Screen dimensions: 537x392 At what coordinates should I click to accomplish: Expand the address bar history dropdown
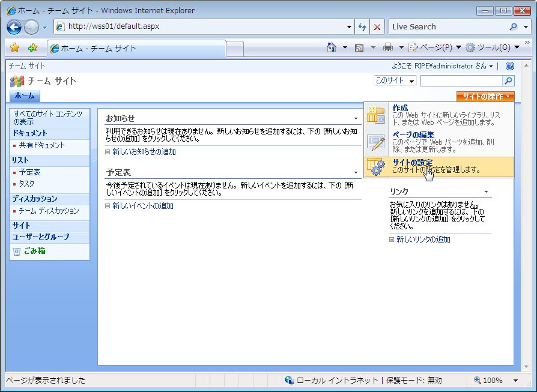[x=349, y=26]
